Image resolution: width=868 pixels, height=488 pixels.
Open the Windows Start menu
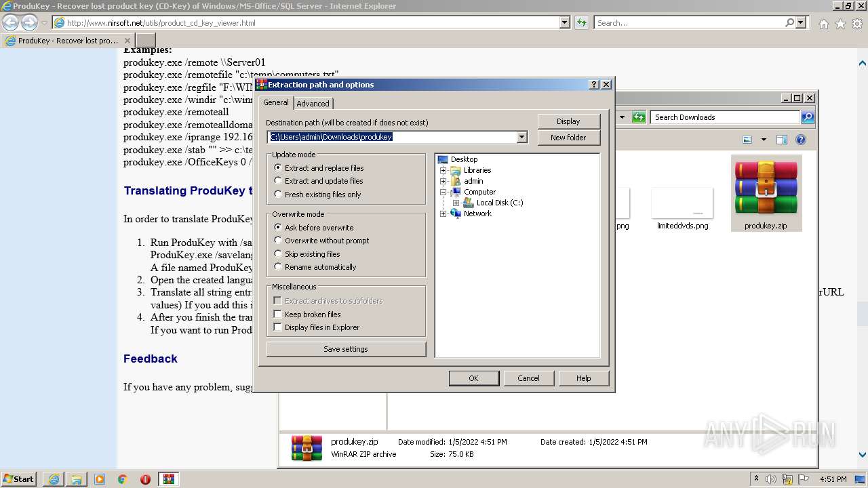[x=18, y=479]
